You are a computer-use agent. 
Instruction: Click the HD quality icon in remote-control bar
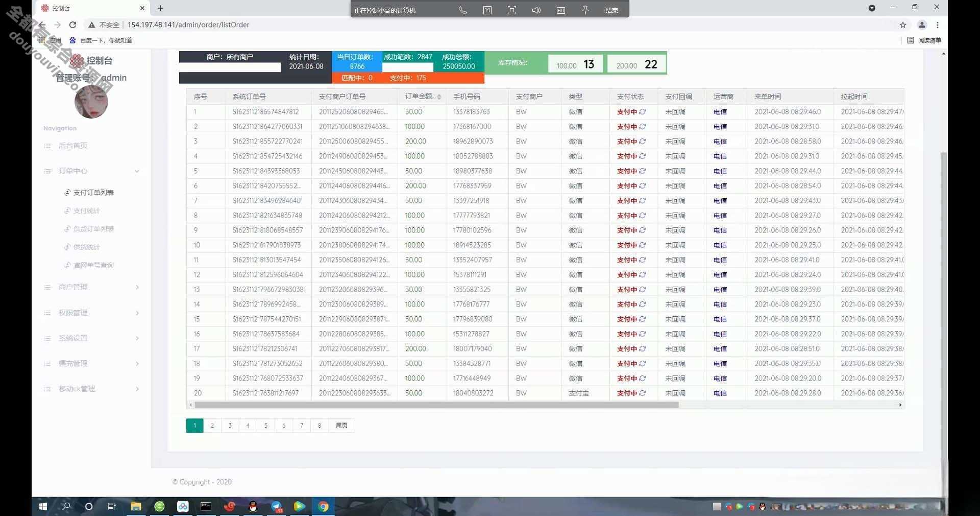point(561,10)
